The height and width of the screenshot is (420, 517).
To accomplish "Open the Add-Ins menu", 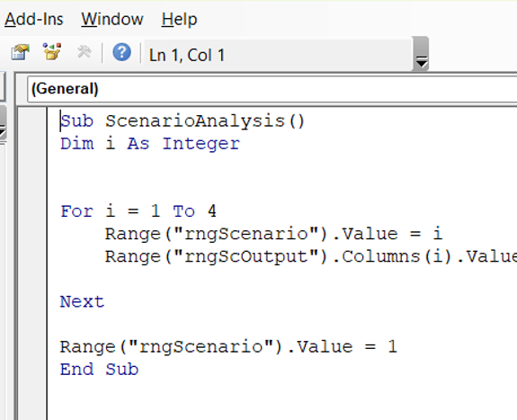I will [33, 20].
